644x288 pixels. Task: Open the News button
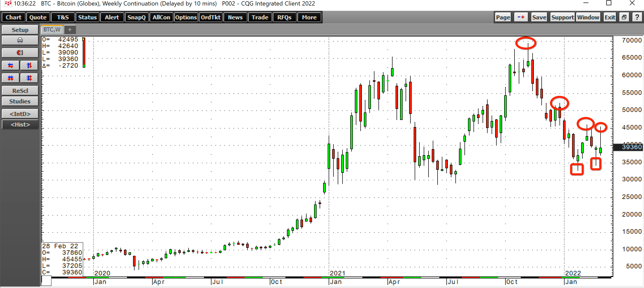click(x=235, y=17)
